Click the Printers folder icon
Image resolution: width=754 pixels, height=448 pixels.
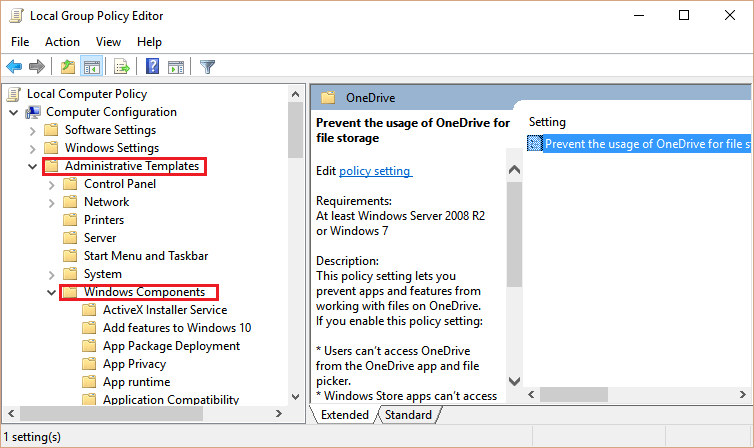pyautogui.click(x=70, y=220)
